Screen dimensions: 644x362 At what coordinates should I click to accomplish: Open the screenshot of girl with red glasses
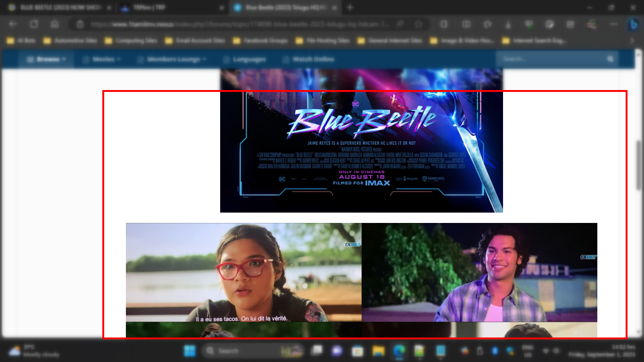(x=244, y=272)
